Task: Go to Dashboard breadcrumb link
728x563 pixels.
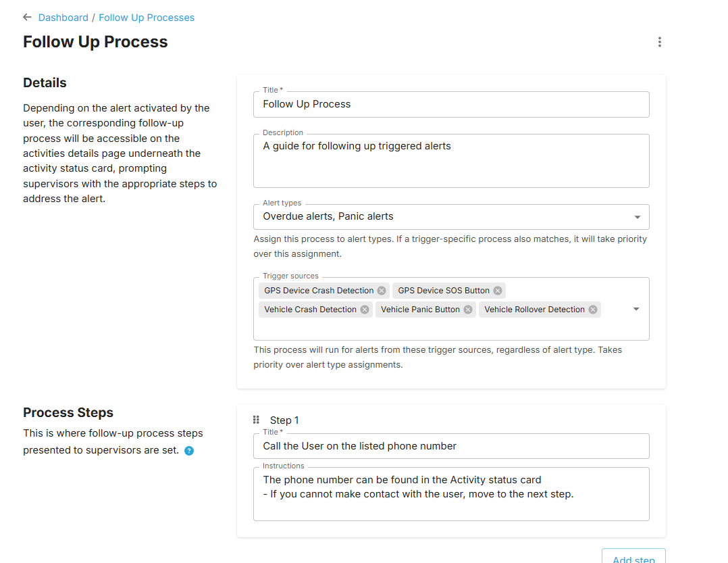Action: point(63,18)
